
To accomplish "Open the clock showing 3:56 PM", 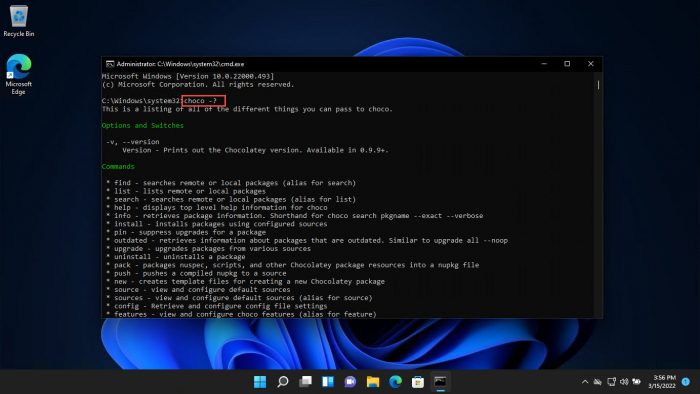I will (x=662, y=382).
